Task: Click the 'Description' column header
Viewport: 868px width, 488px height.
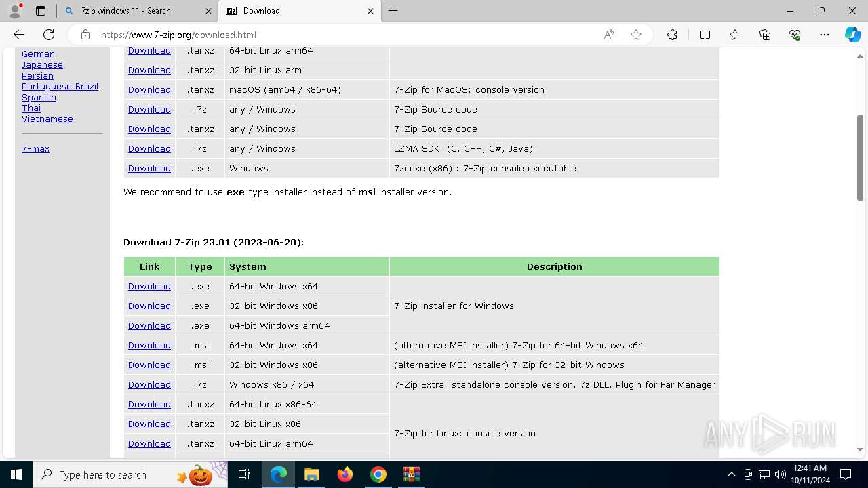Action: pos(554,266)
